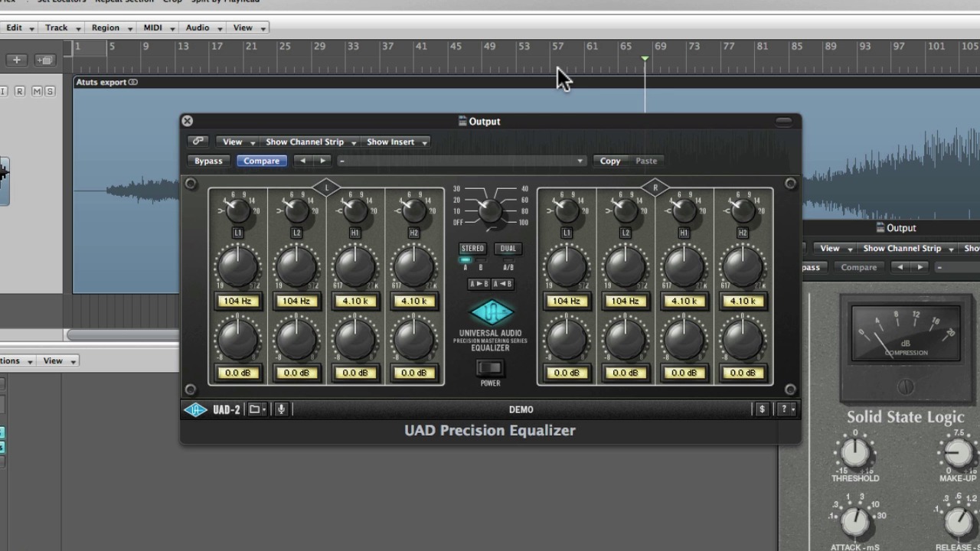Click the equalizer Compare button
This screenshot has height=551, width=980.
261,161
